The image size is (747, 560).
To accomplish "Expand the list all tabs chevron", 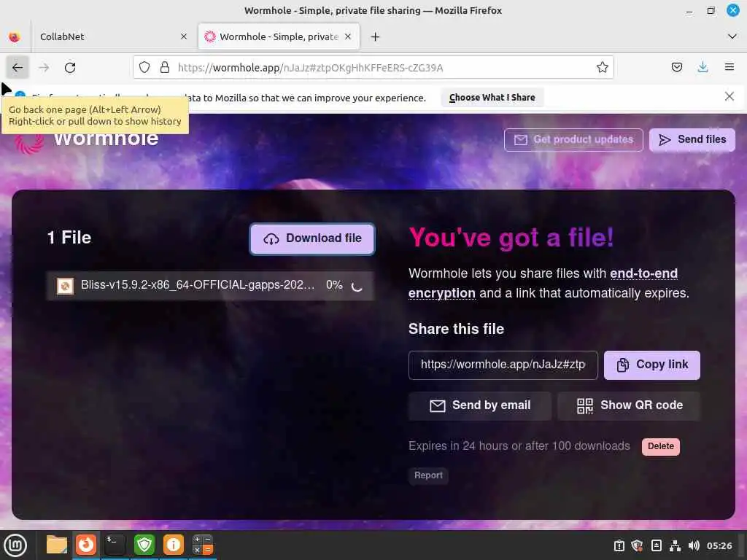I will tap(732, 36).
